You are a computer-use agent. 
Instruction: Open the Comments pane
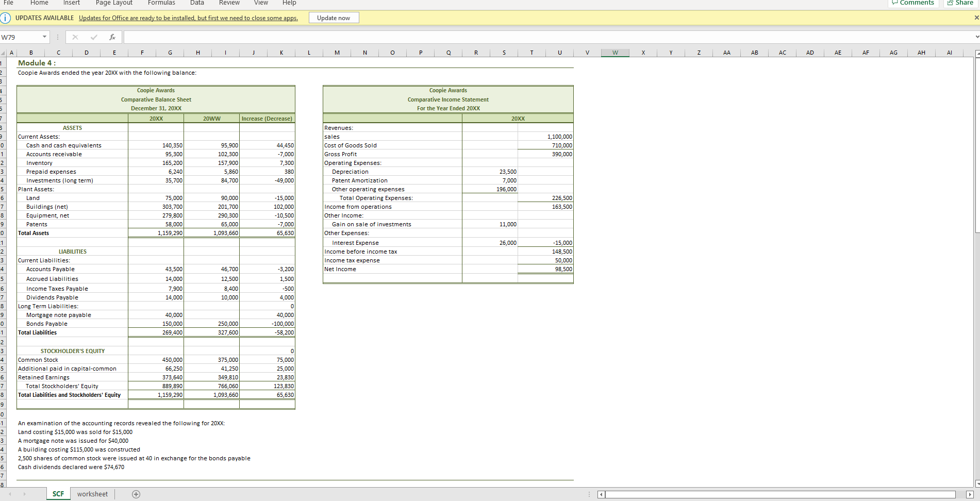tap(912, 3)
